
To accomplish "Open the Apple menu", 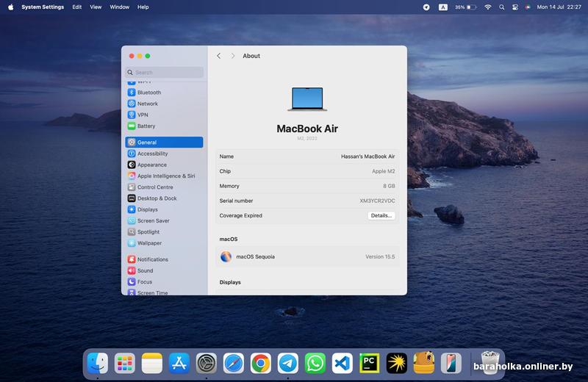I will tap(10, 7).
